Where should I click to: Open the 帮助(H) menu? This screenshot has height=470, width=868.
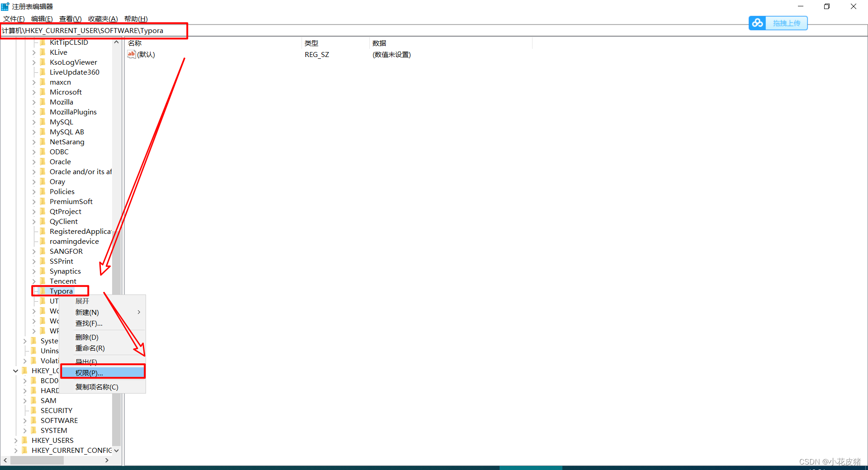point(136,19)
